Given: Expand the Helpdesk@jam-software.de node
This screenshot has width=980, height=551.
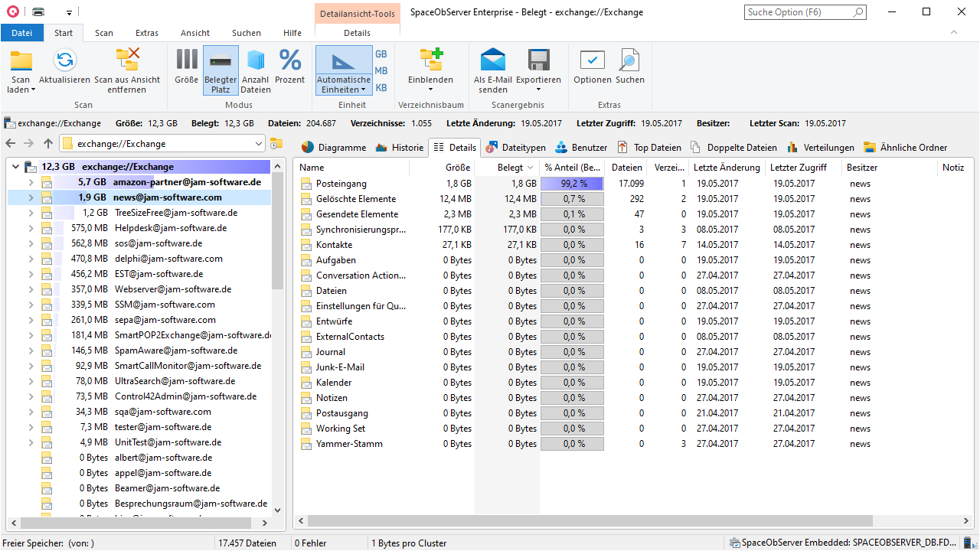Looking at the screenshot, I should pyautogui.click(x=31, y=228).
